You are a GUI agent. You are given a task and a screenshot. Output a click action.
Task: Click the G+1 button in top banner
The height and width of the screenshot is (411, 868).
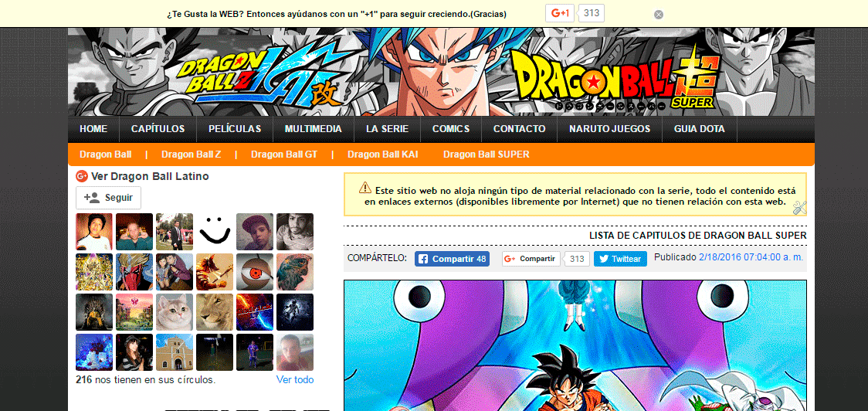560,13
